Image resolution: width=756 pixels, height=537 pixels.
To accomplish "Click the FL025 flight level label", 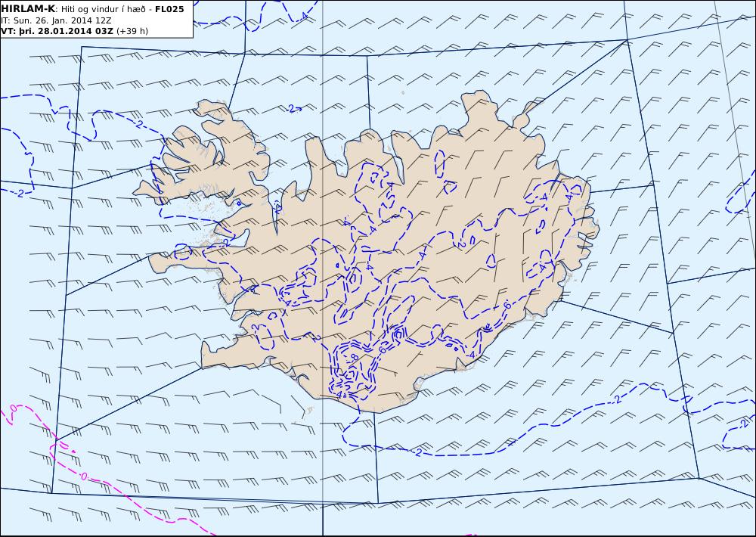I will pos(169,9).
